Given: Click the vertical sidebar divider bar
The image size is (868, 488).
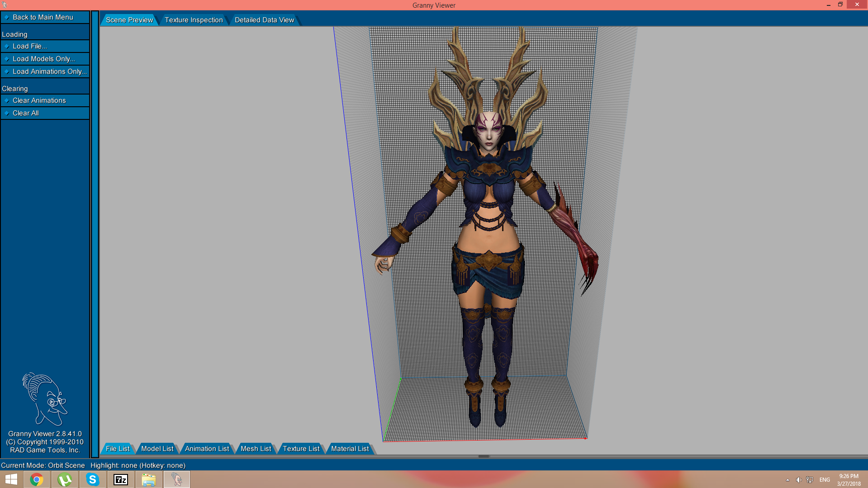Looking at the screenshot, I should 95,234.
